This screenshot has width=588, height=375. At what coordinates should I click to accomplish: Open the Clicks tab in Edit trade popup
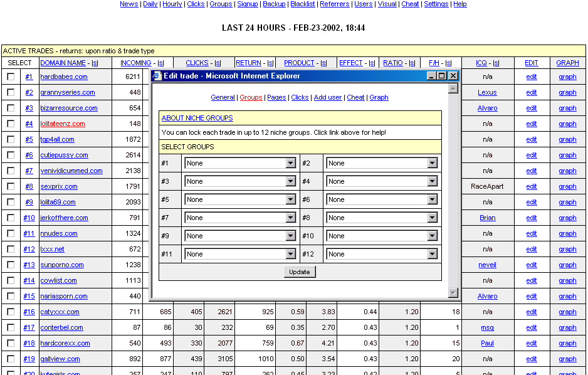click(x=300, y=97)
